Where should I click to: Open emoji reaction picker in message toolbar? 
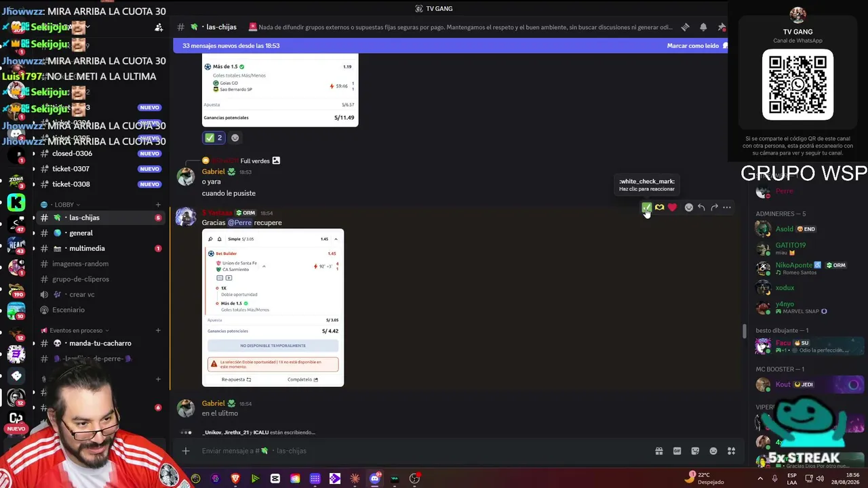tap(688, 207)
